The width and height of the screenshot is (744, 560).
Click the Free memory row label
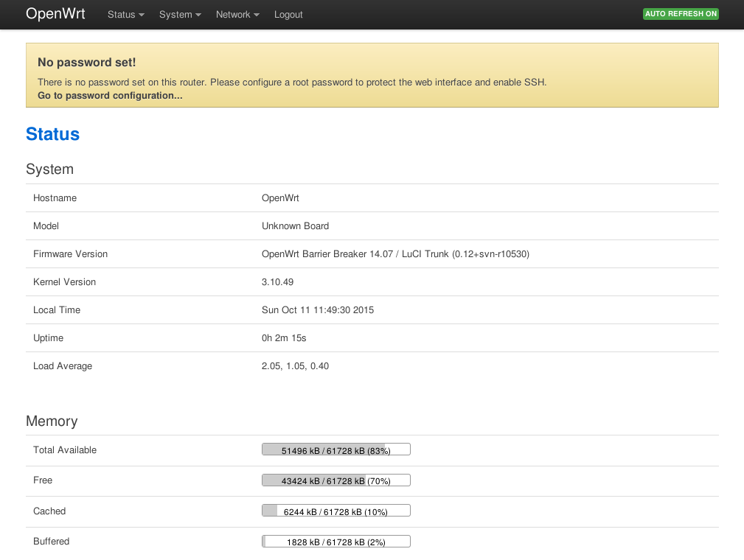click(43, 480)
